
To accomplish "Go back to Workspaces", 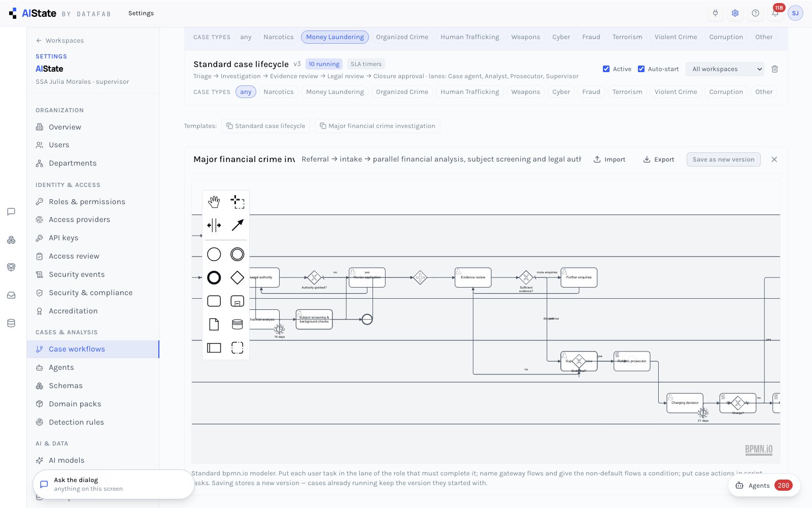I will click(60, 41).
